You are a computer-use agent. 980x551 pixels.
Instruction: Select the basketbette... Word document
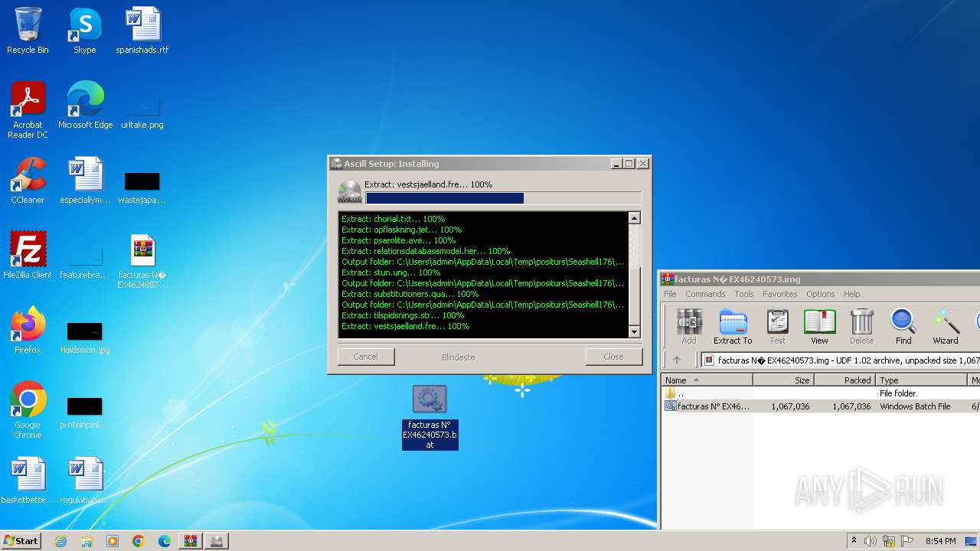click(28, 481)
